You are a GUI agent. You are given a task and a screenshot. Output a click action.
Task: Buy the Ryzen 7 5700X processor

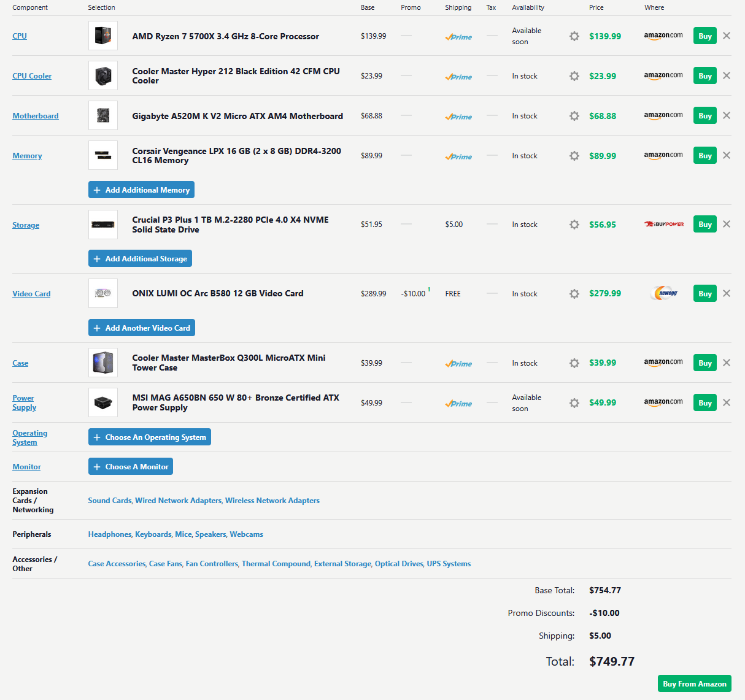(x=705, y=36)
